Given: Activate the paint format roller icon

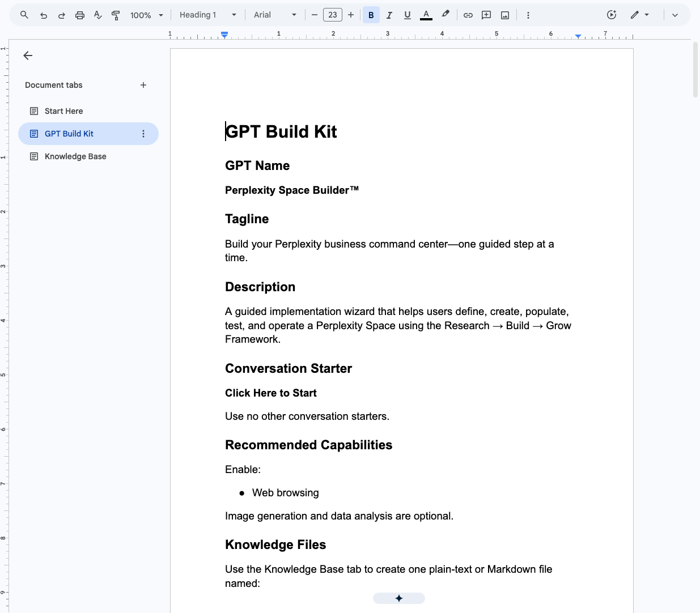Looking at the screenshot, I should click(x=116, y=15).
